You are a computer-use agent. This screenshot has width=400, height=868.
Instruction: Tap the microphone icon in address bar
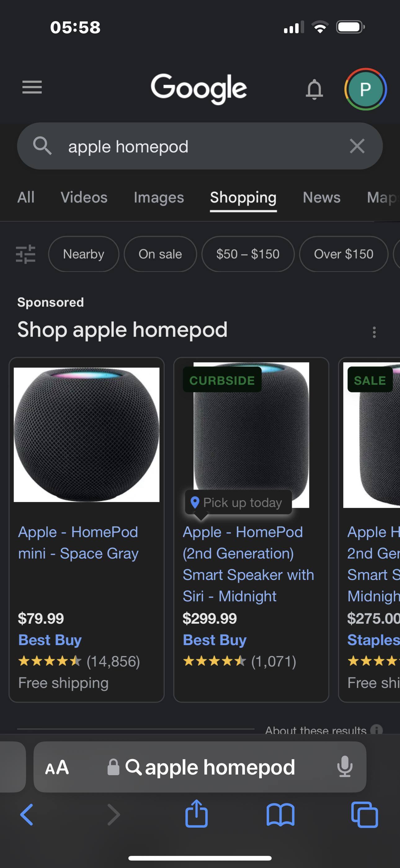click(345, 766)
